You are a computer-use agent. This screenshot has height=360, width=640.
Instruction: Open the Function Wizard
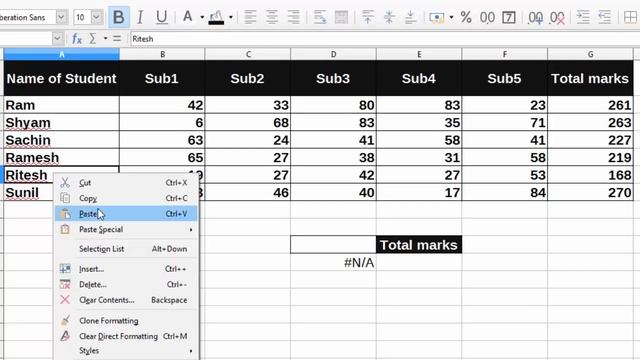pyautogui.click(x=77, y=39)
